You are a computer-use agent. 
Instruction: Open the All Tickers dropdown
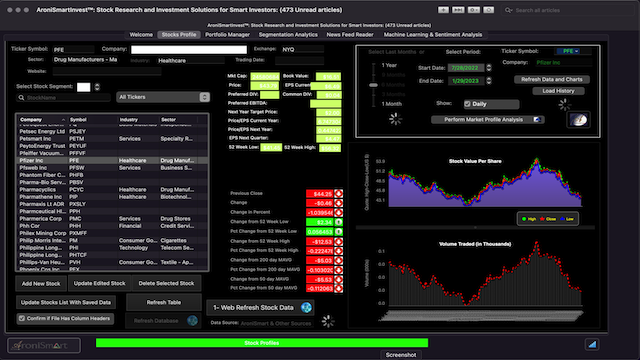click(163, 97)
